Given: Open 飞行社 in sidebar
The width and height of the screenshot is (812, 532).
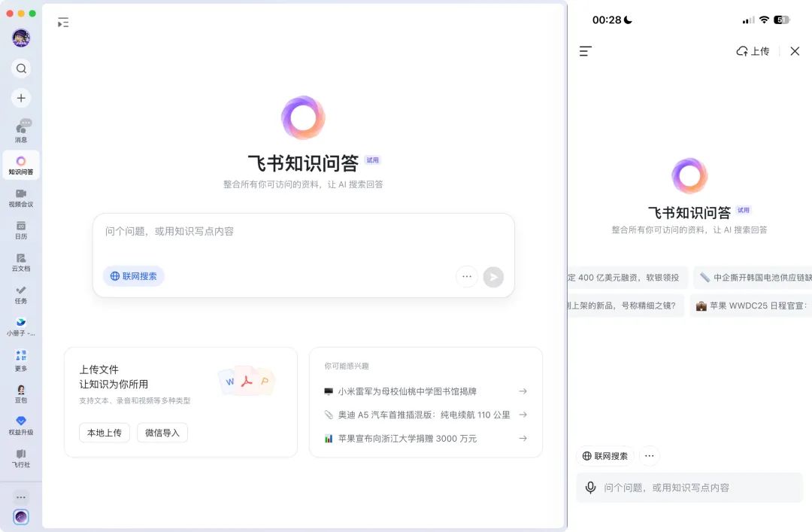Looking at the screenshot, I should (x=21, y=458).
